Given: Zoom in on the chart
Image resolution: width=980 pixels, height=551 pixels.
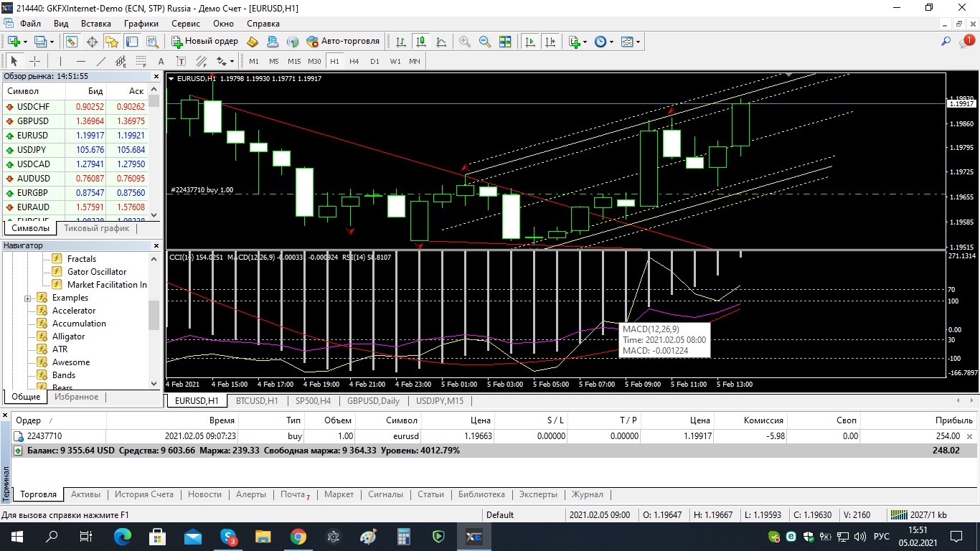Looking at the screenshot, I should click(x=465, y=42).
